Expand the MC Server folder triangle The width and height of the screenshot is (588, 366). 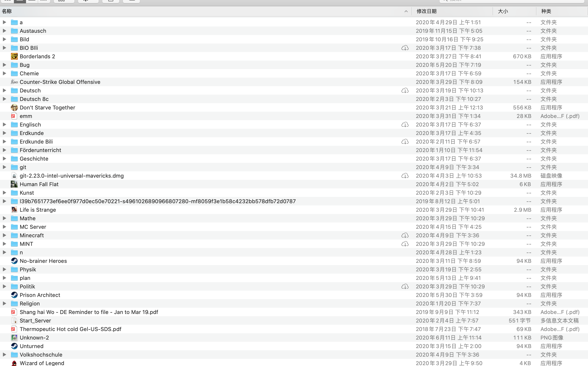4,227
